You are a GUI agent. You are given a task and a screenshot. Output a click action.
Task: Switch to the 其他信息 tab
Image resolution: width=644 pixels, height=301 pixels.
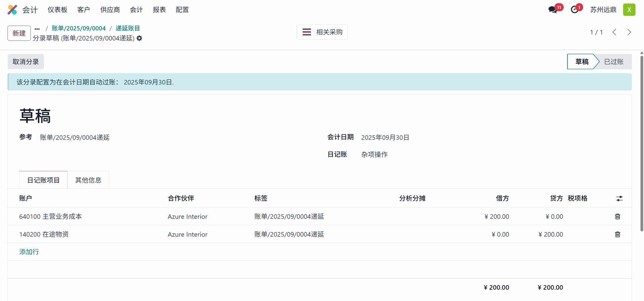[88, 180]
